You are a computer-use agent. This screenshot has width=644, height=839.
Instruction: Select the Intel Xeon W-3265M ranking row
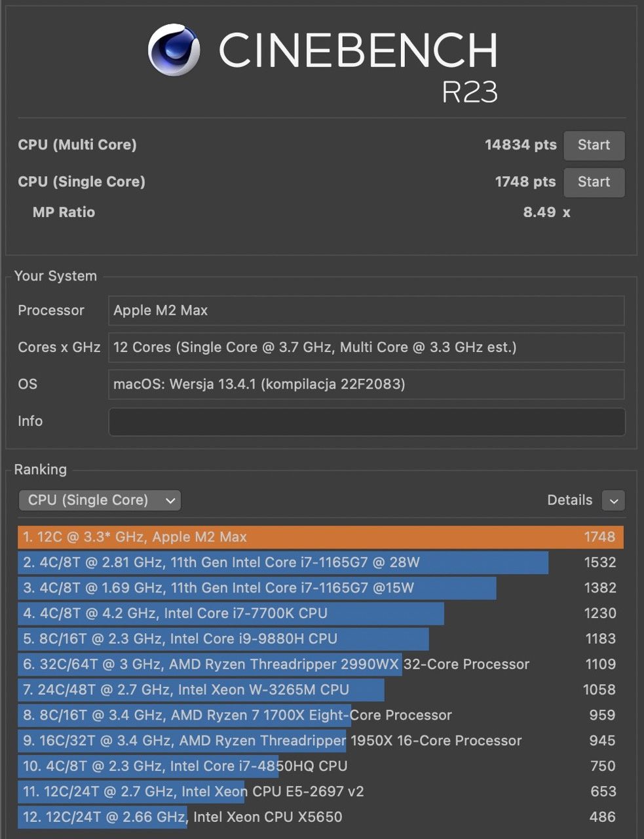(320, 690)
